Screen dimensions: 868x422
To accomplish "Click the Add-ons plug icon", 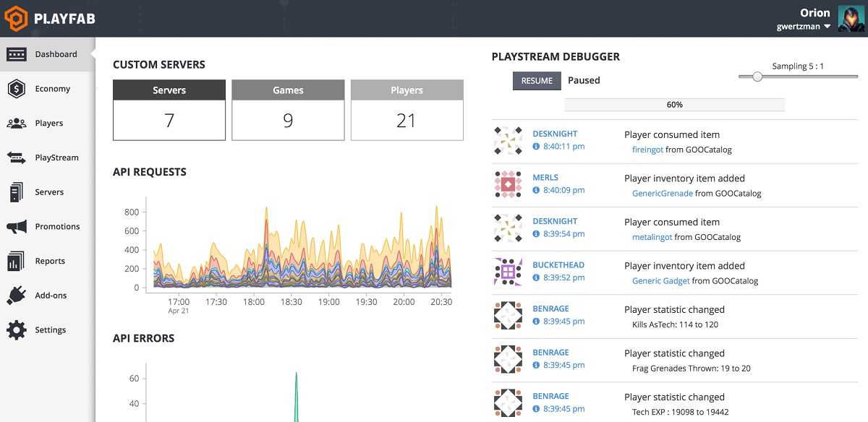I will point(17,296).
